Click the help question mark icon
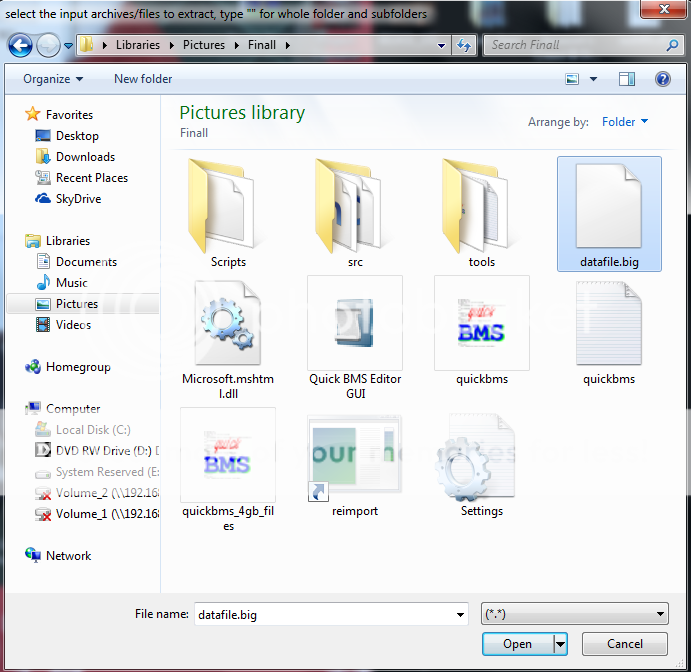 [662, 79]
